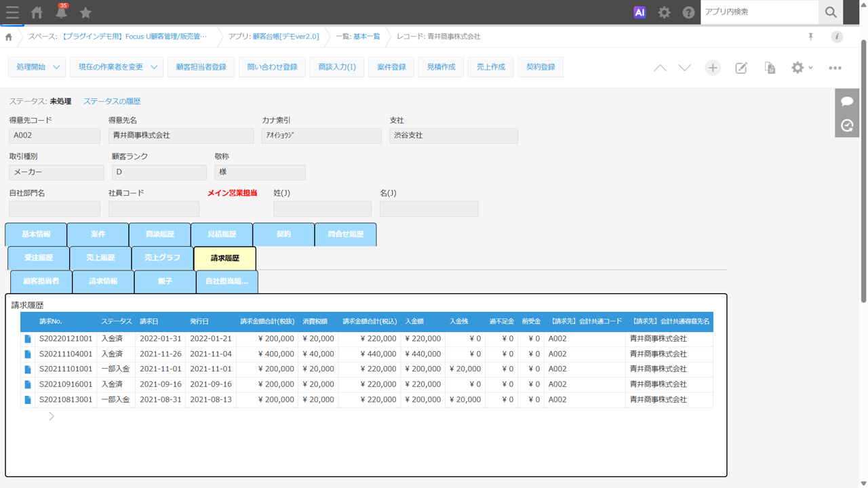Expand 処理開始 dropdown
The height and width of the screenshot is (488, 868).
point(37,67)
